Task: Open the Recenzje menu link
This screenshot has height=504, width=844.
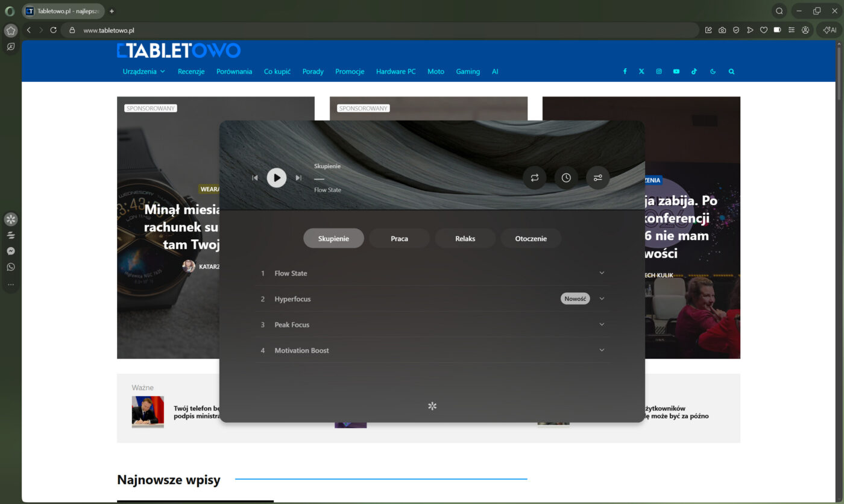Action: (191, 71)
